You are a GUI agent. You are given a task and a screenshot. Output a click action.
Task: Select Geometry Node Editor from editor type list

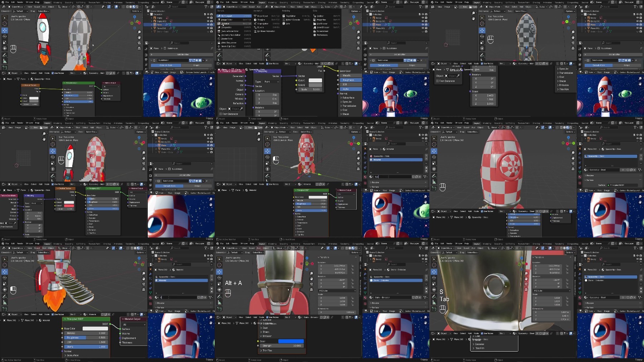pyautogui.click(x=230, y=35)
